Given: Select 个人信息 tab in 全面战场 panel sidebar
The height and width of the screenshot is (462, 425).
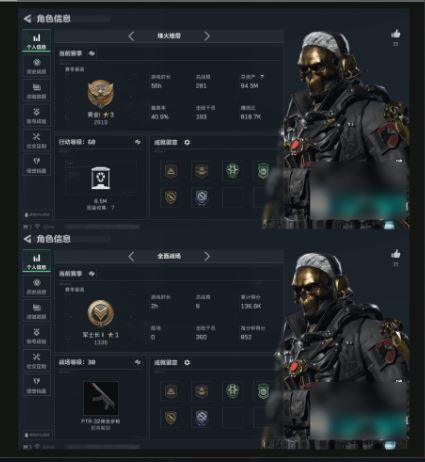Looking at the screenshot, I should [x=37, y=261].
